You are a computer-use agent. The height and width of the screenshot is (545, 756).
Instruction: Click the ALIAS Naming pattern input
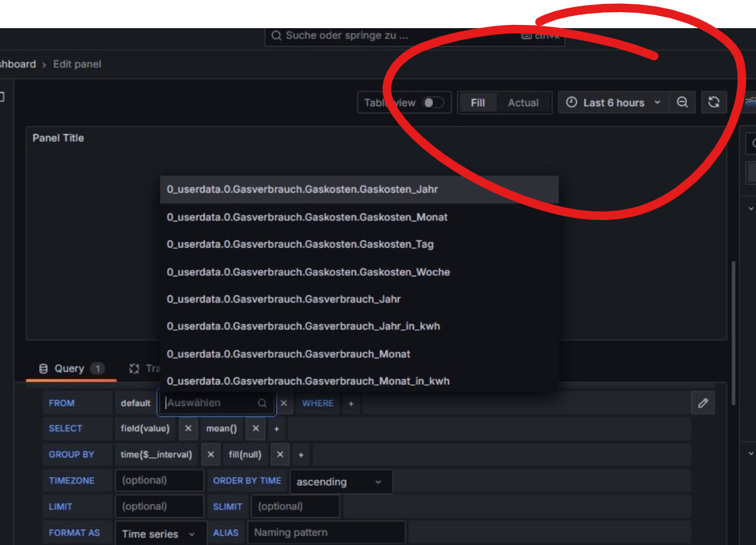click(x=326, y=532)
